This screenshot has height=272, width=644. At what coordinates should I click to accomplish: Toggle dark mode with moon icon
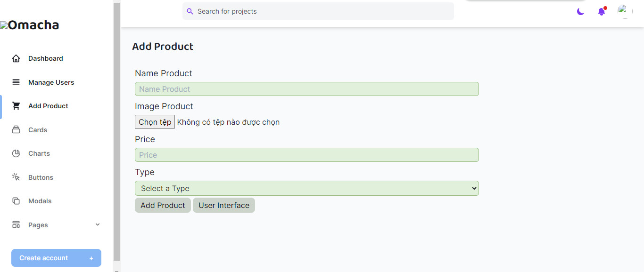point(580,11)
